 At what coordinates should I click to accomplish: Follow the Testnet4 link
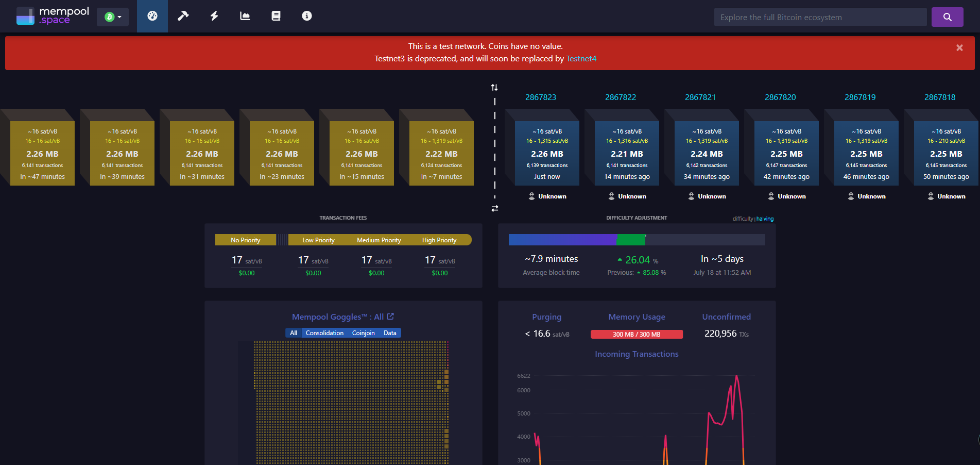[x=581, y=59]
